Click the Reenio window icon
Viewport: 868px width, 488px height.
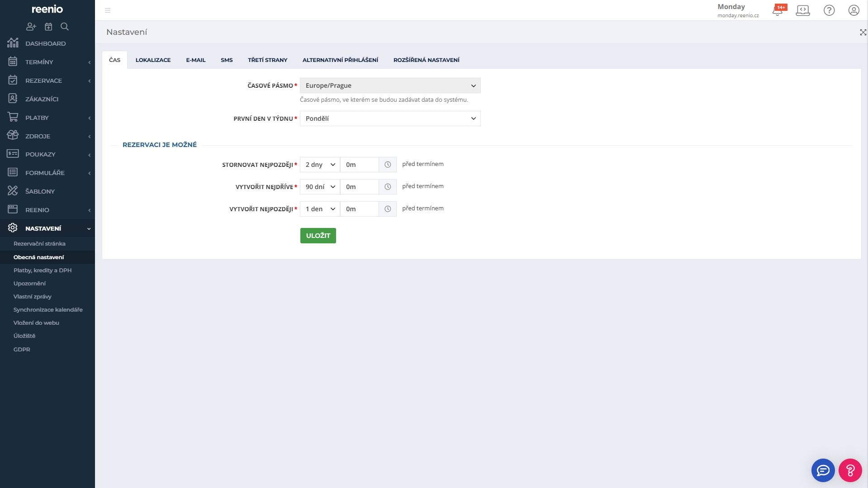tap(13, 209)
